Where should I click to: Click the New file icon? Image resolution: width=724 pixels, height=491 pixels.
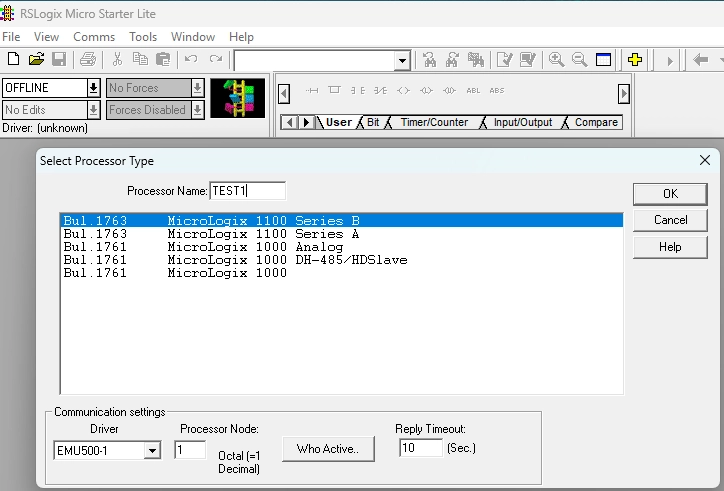13,59
